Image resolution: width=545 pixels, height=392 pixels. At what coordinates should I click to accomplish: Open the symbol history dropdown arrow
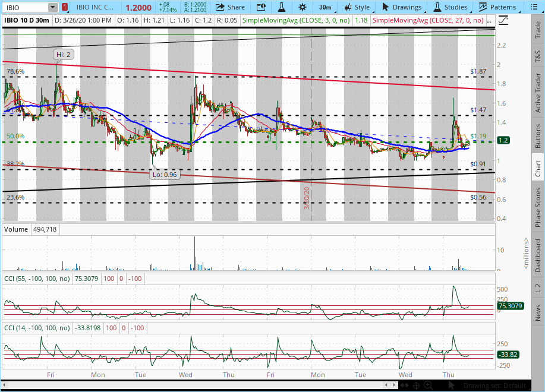click(x=53, y=7)
